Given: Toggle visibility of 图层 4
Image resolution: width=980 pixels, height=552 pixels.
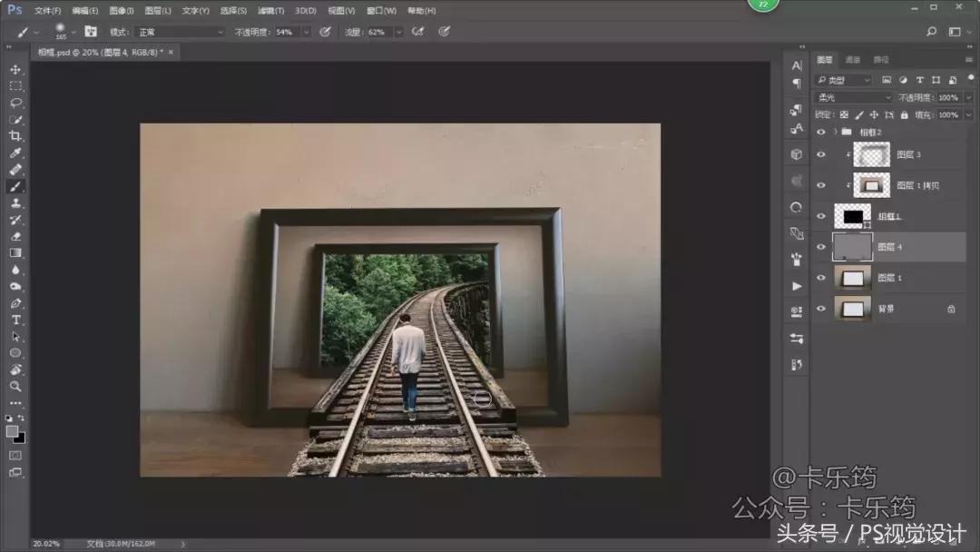Looking at the screenshot, I should click(x=820, y=247).
